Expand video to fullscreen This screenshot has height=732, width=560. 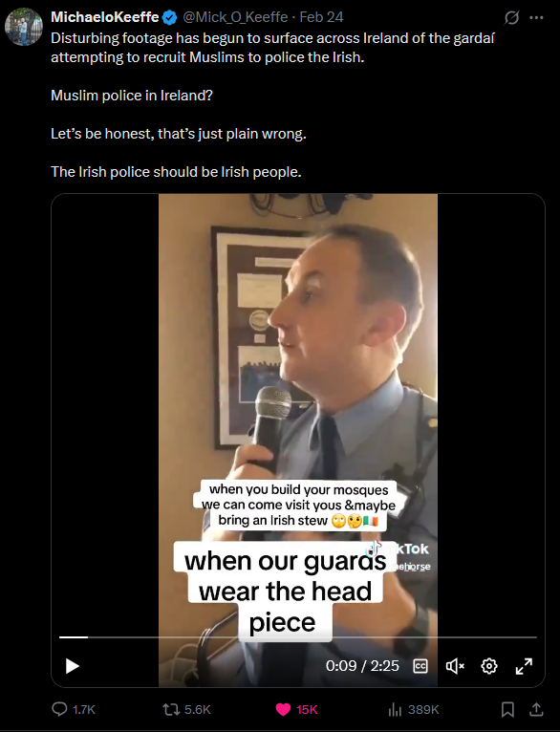[x=524, y=666]
